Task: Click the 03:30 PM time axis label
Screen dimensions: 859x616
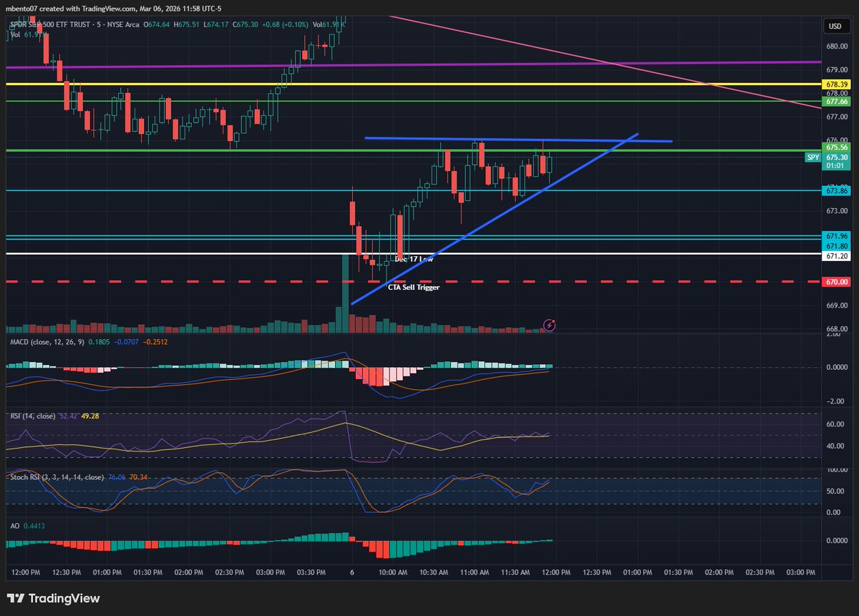Action: coord(311,572)
